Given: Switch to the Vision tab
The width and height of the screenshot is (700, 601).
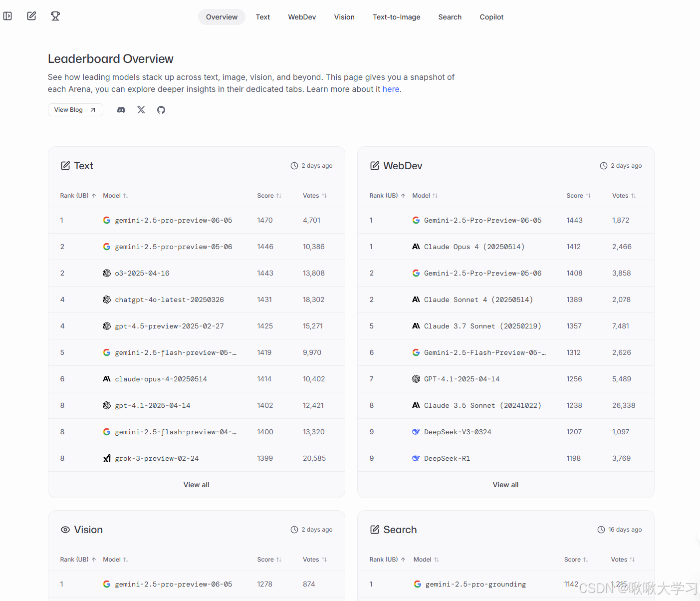Looking at the screenshot, I should [344, 17].
